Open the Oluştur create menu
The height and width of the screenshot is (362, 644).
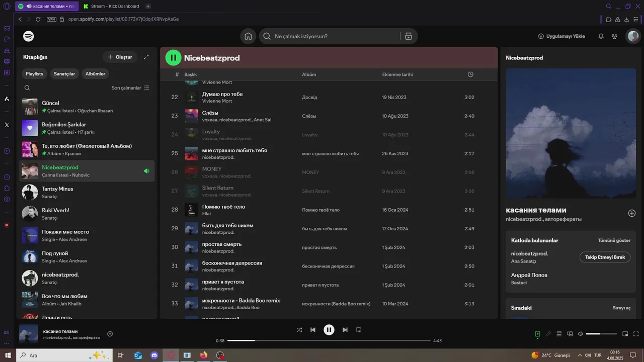point(120,57)
